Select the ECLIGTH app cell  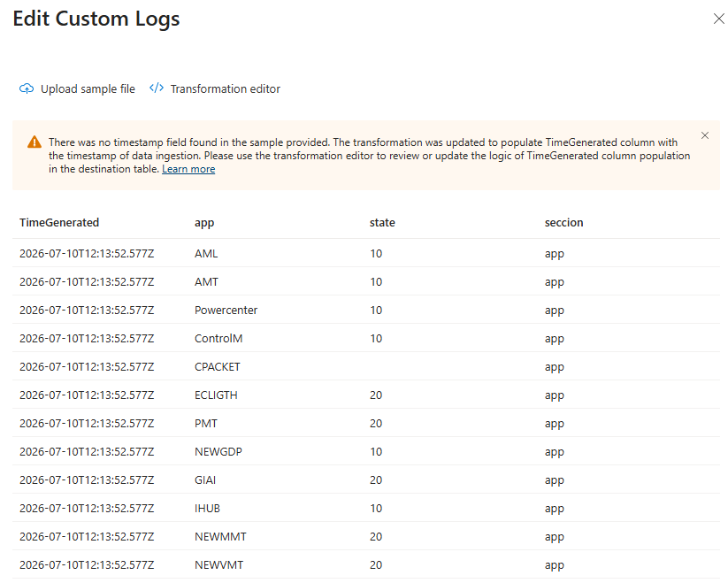pos(216,395)
